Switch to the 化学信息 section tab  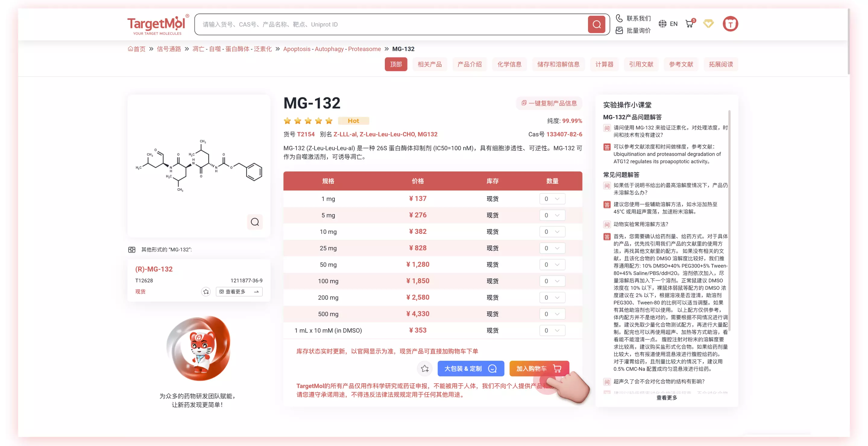(x=509, y=64)
